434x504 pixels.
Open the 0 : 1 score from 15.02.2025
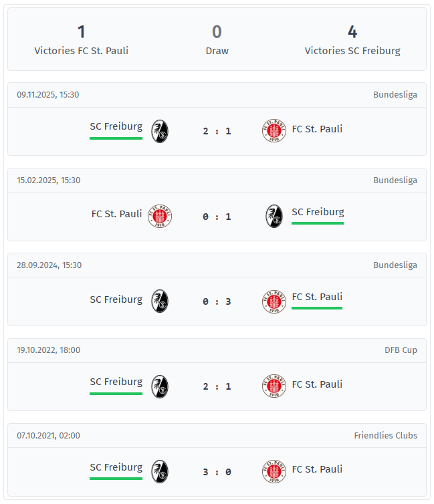point(217,216)
